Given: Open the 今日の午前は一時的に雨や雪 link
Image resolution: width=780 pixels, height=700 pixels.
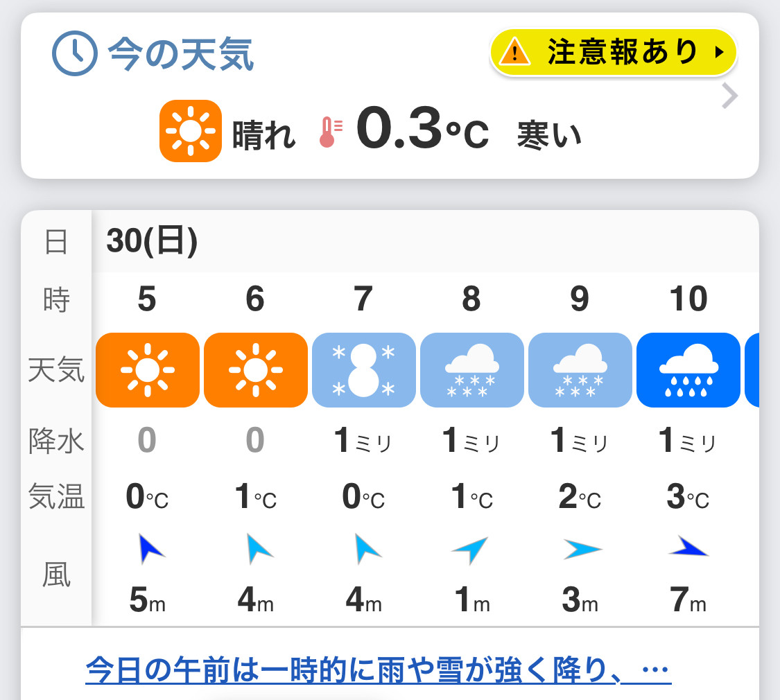Looking at the screenshot, I should 378,670.
